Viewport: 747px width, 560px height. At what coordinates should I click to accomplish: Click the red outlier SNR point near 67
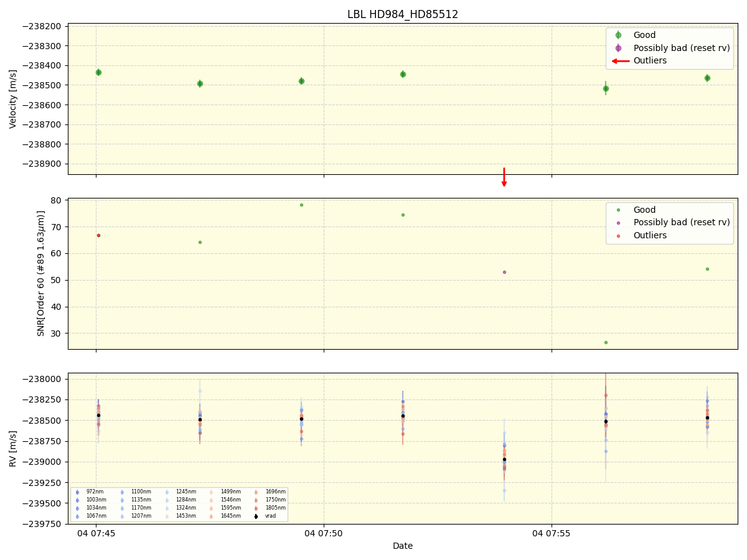click(x=98, y=235)
